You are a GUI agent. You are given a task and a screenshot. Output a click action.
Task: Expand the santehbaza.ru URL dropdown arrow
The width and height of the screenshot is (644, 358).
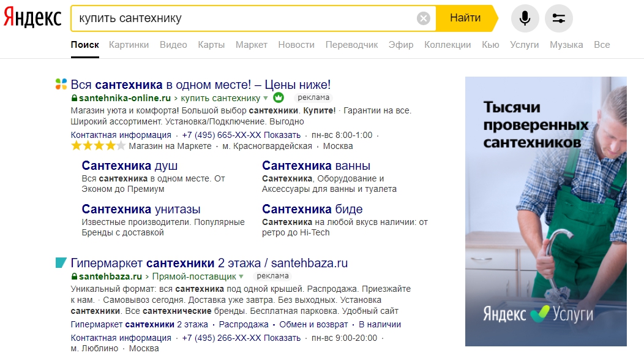click(241, 276)
